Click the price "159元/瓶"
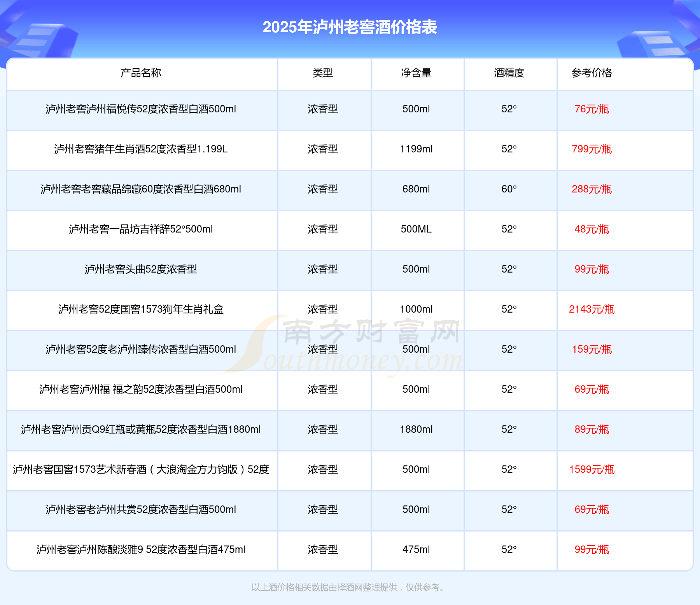Viewport: 700px width, 605px height. tap(592, 349)
